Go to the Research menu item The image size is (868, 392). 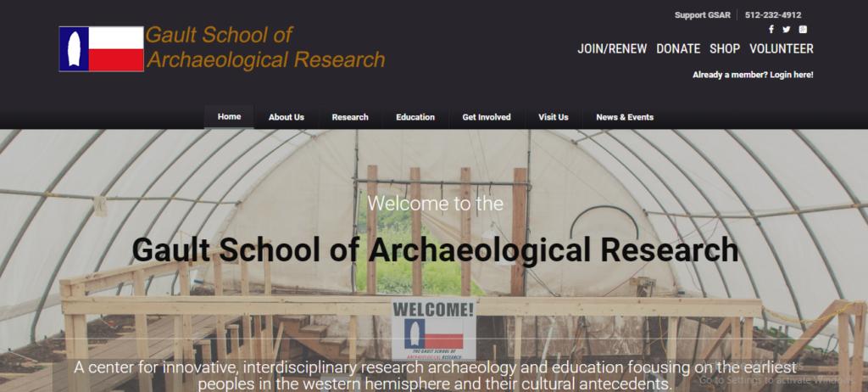pos(350,117)
